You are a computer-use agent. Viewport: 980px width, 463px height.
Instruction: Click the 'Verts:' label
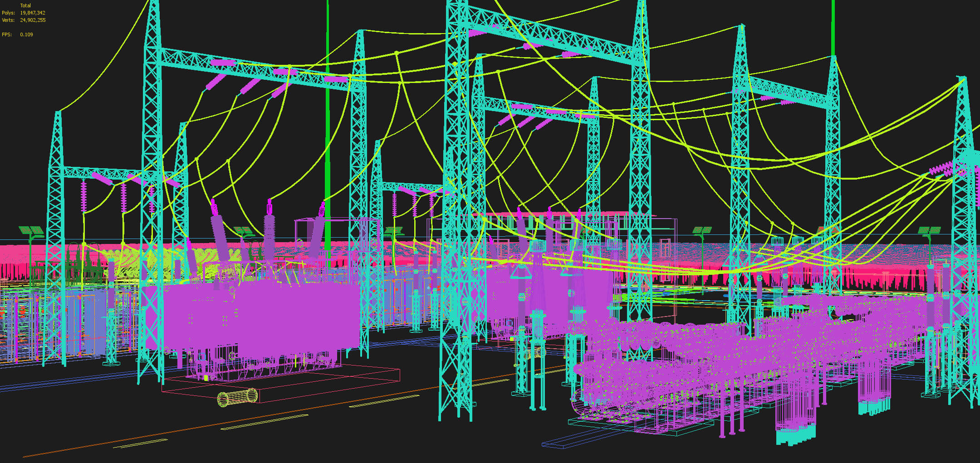pyautogui.click(x=8, y=20)
